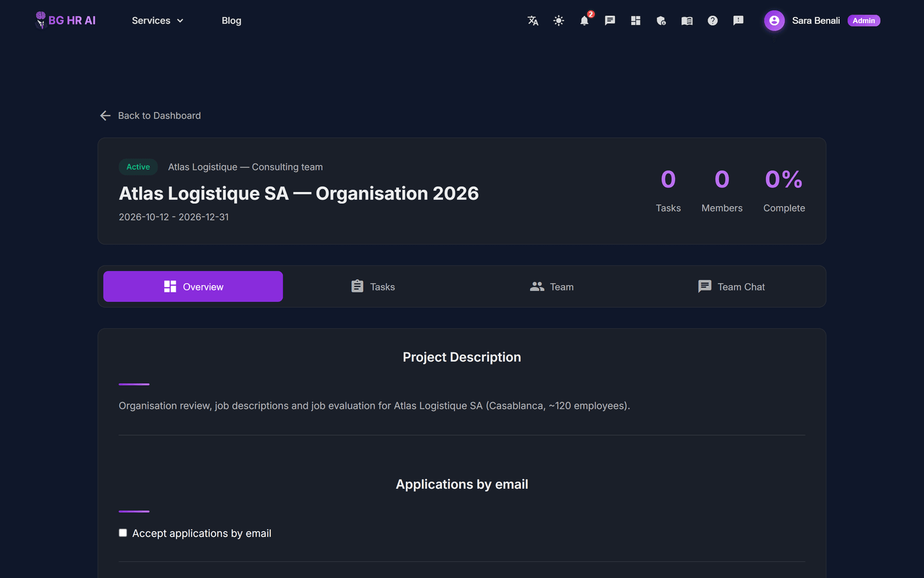Open the admin shield icon
This screenshot has width=924, height=578.
661,21
